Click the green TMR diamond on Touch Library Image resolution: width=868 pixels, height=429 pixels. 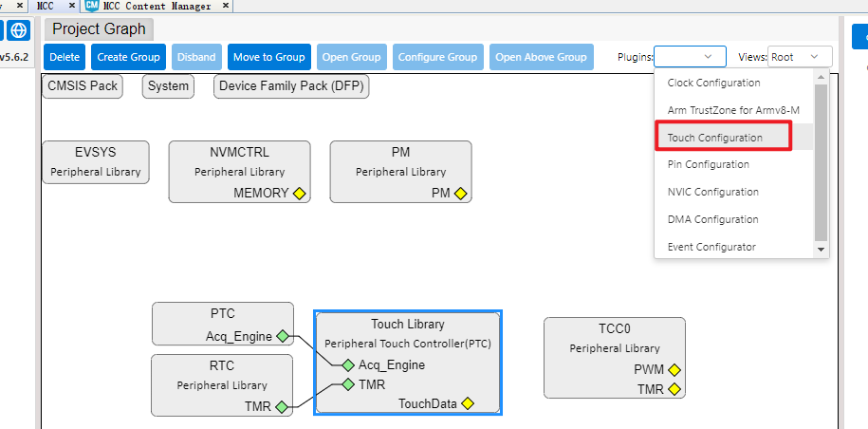[x=348, y=384]
